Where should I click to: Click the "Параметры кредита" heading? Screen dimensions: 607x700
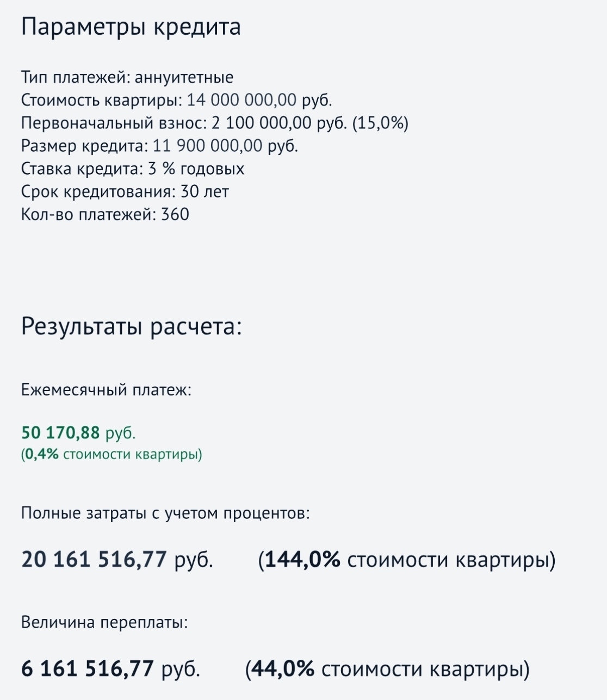tap(131, 28)
